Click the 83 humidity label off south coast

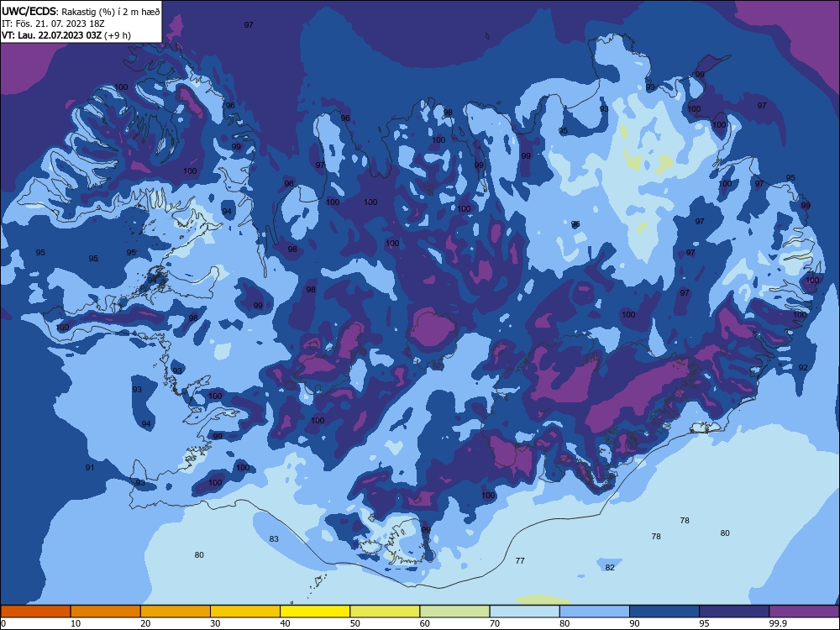tap(274, 539)
